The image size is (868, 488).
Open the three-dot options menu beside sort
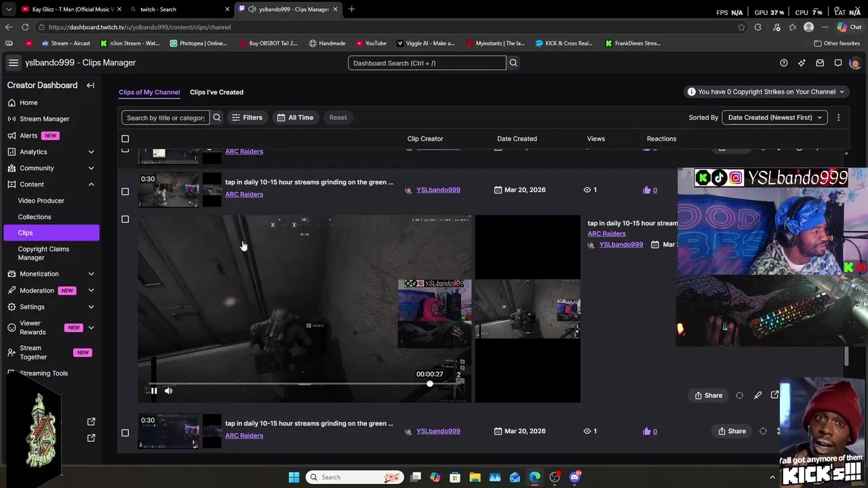coord(838,117)
